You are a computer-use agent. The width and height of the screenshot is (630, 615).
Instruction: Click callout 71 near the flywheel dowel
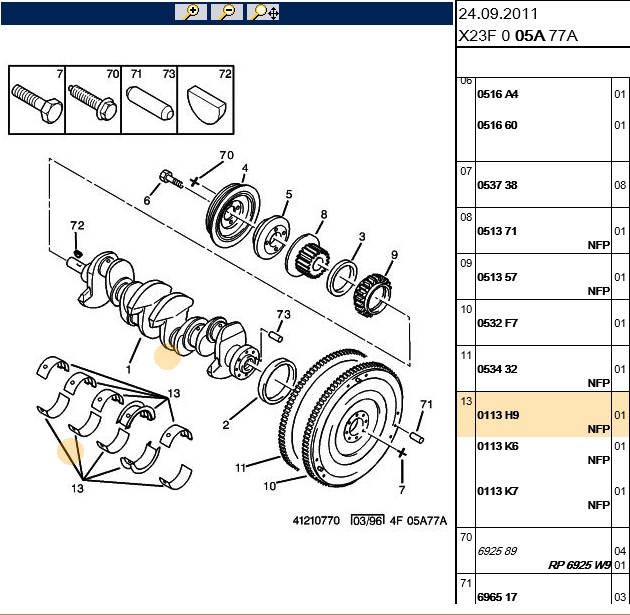click(426, 404)
